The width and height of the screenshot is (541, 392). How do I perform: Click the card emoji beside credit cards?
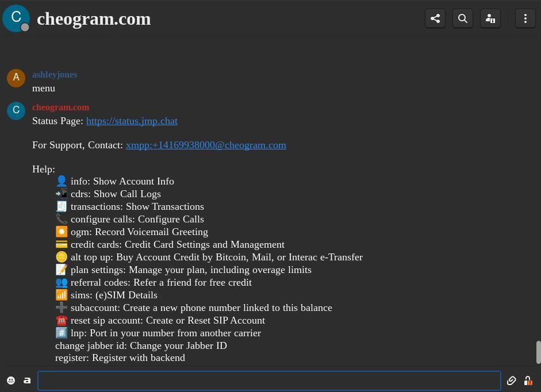coord(62,244)
